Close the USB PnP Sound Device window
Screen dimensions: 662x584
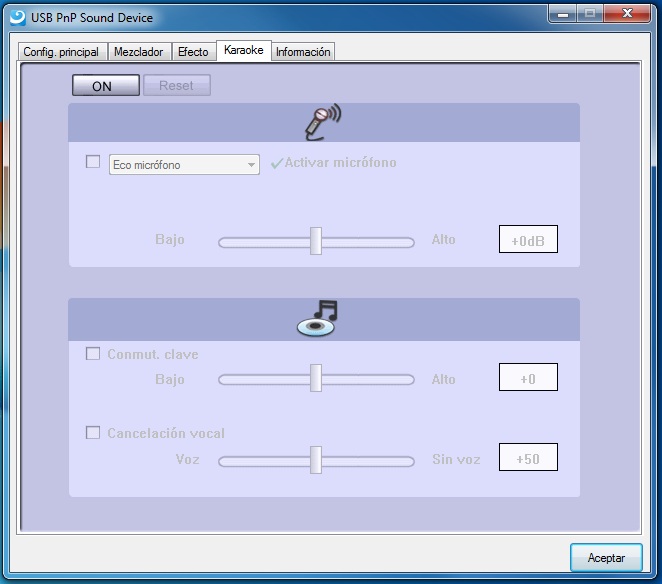(x=627, y=14)
